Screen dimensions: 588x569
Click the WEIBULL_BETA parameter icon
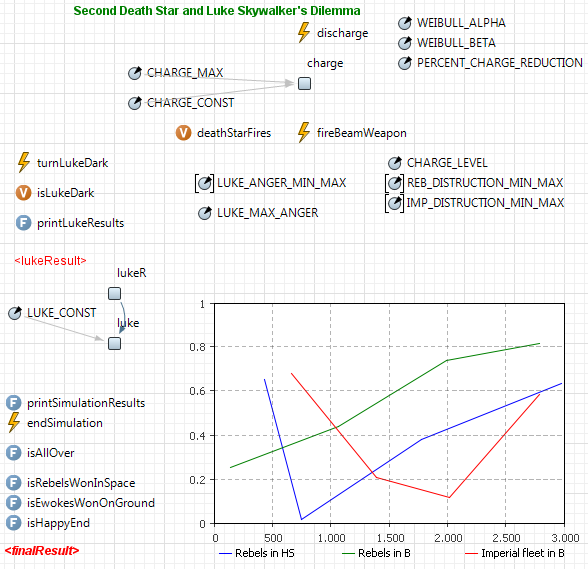[x=405, y=43]
